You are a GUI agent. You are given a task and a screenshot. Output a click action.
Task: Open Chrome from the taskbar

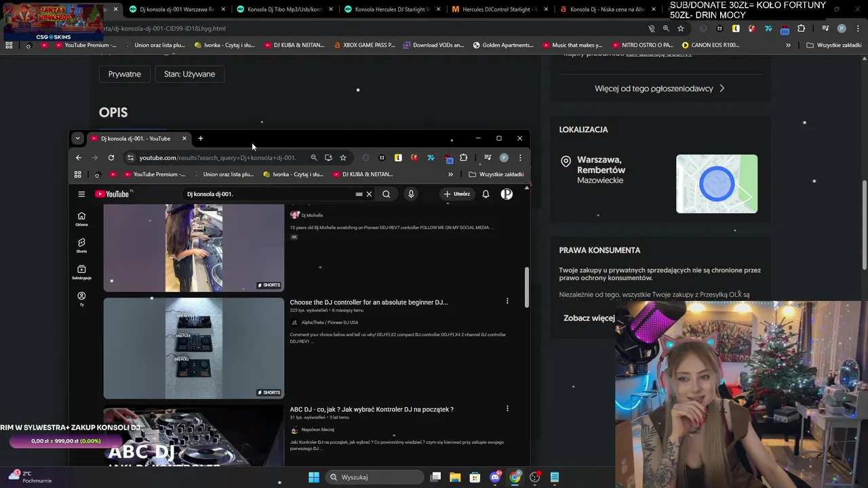(515, 477)
